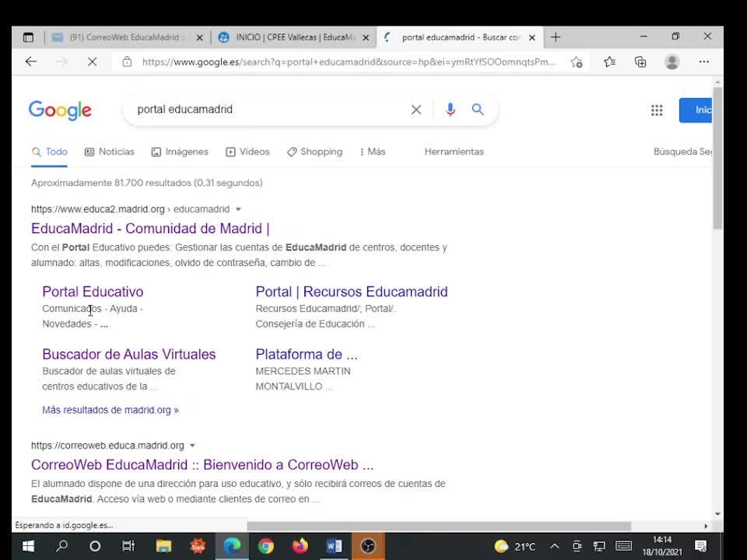Open the Favorites list icon

(609, 62)
